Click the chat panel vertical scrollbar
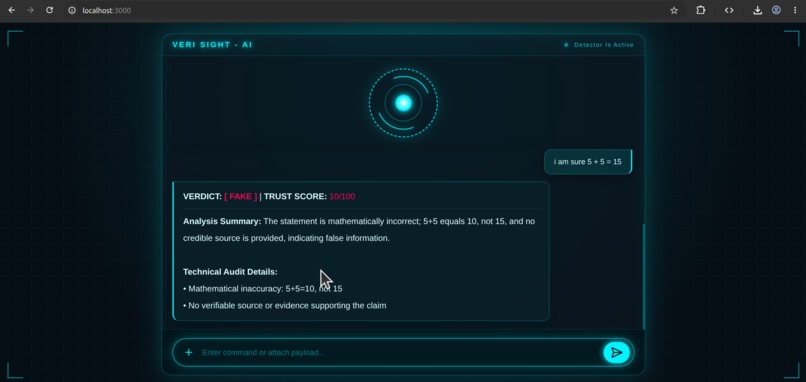806x382 pixels. click(644, 277)
